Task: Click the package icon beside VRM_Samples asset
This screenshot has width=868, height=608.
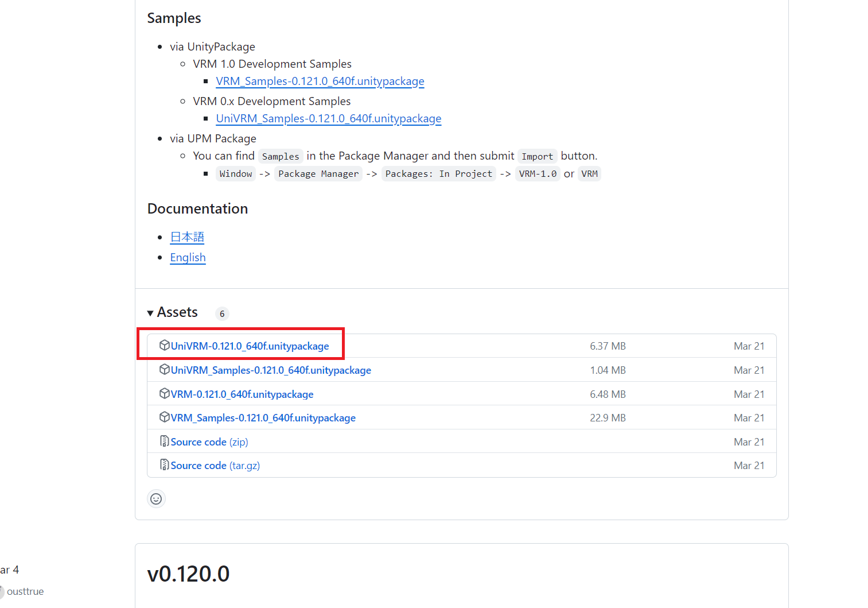Action: pos(165,417)
